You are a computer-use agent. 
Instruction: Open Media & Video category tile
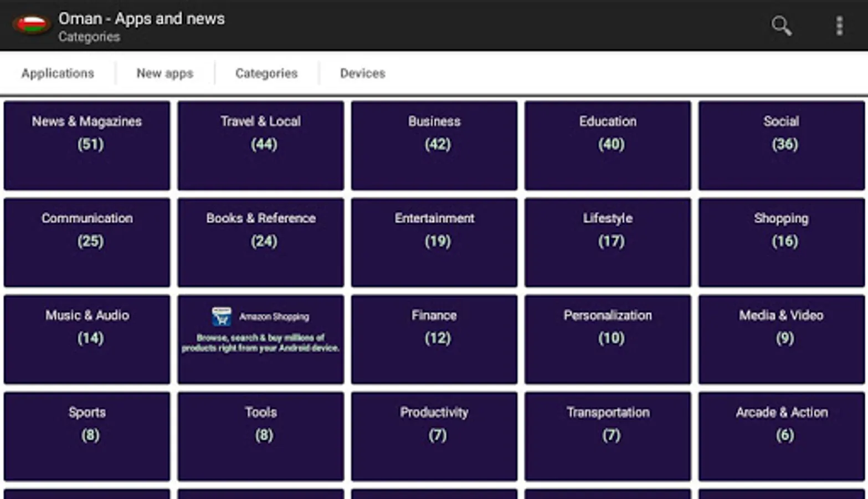pyautogui.click(x=782, y=339)
